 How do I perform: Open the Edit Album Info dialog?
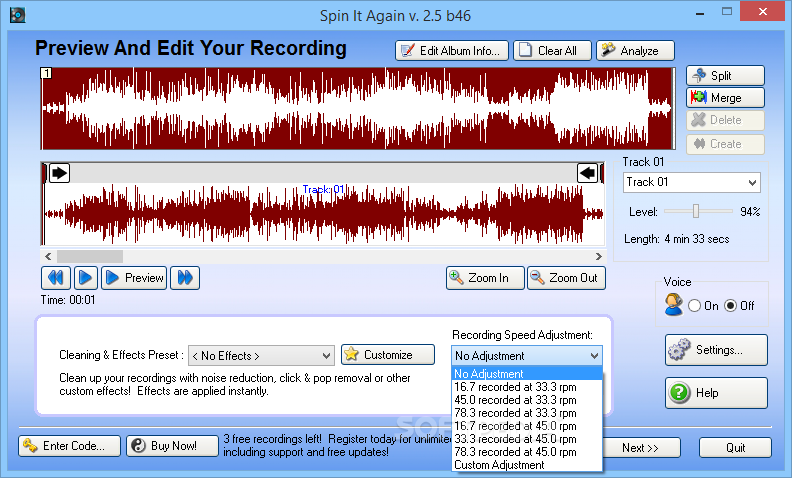point(452,51)
